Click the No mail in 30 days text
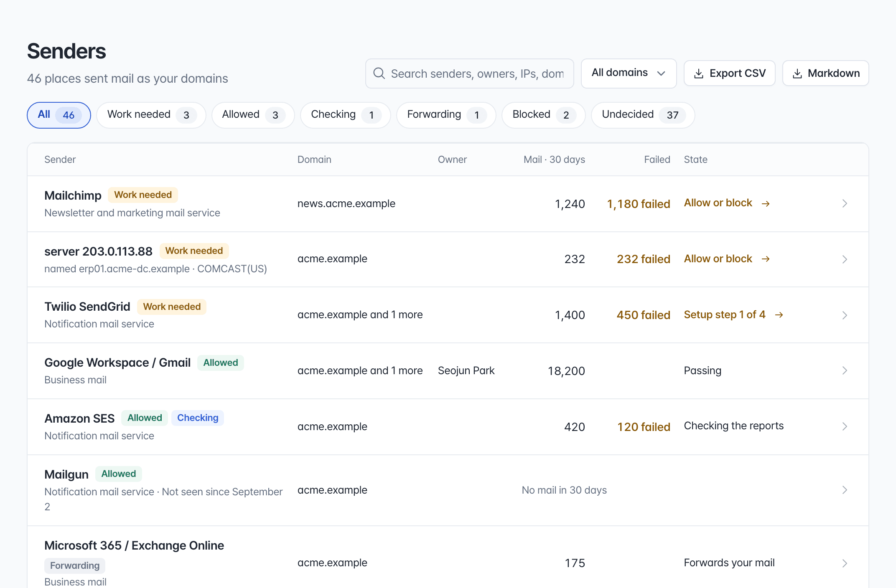Image resolution: width=896 pixels, height=588 pixels. click(x=564, y=490)
